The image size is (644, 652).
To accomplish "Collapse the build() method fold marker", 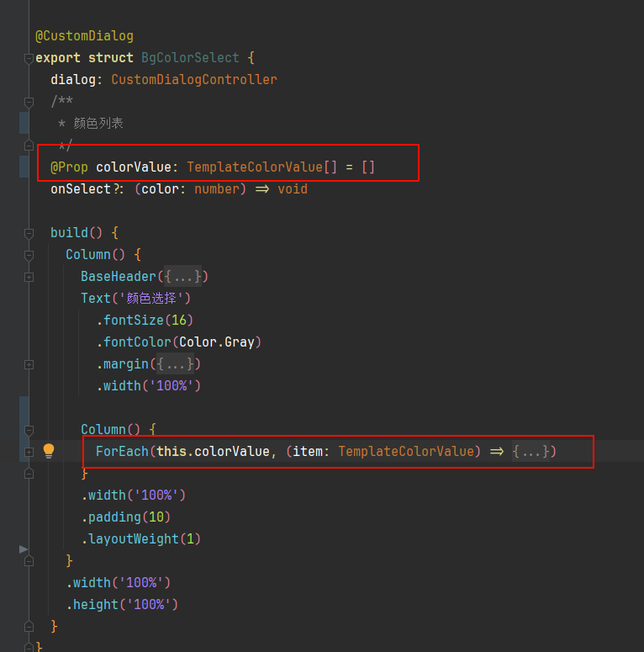I will coord(29,233).
